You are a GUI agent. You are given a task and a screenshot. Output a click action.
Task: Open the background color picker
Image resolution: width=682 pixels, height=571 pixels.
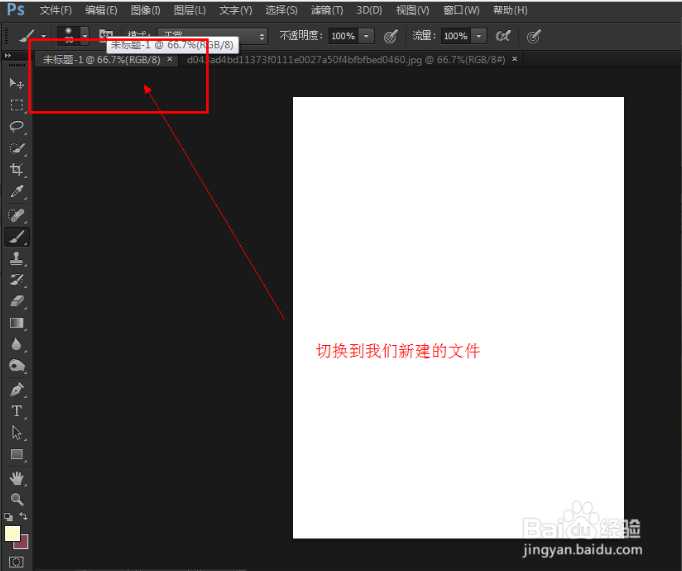(x=23, y=544)
